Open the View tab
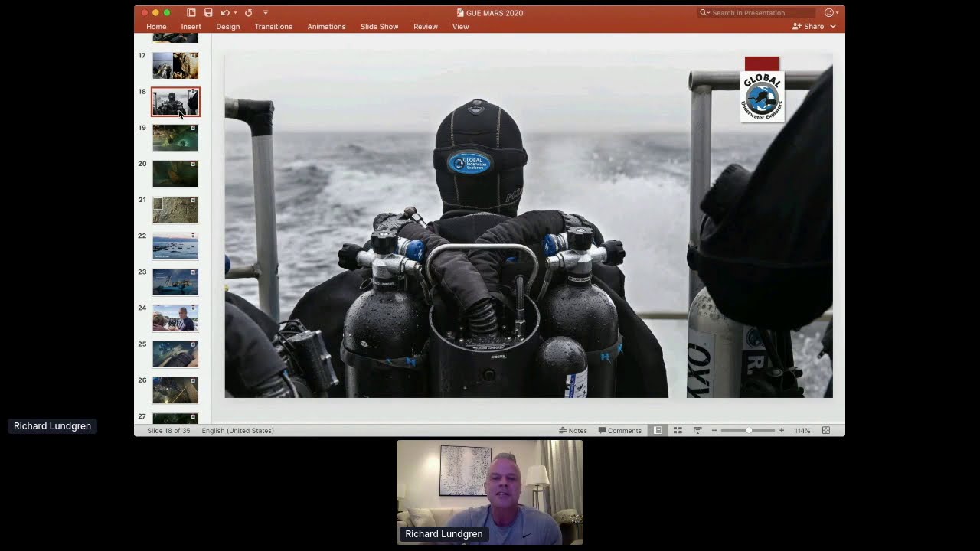The image size is (980, 551). 460,27
